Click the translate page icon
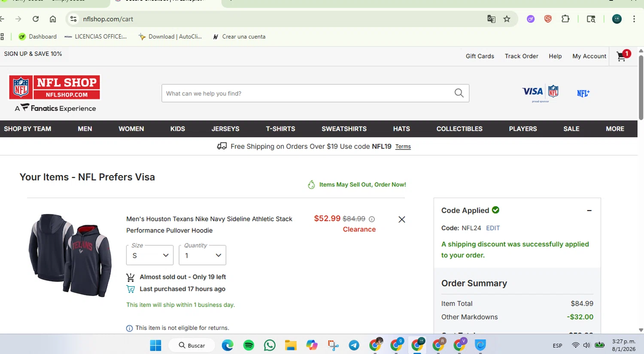 tap(491, 19)
